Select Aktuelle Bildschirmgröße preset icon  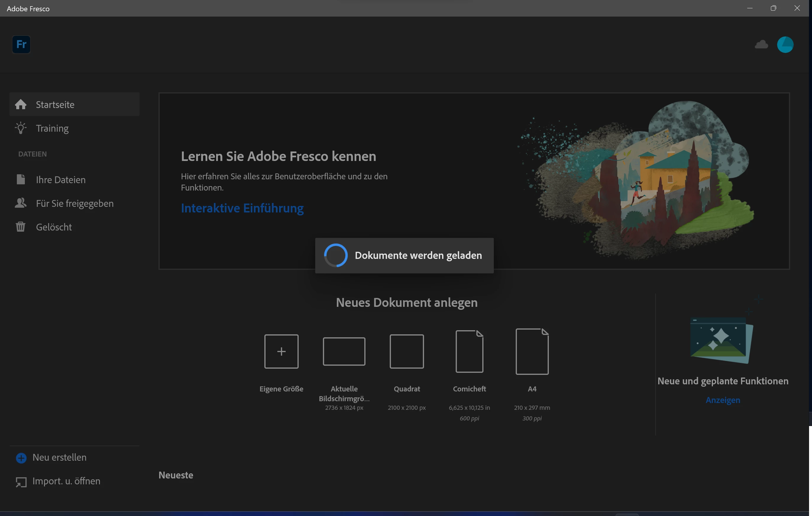click(344, 351)
